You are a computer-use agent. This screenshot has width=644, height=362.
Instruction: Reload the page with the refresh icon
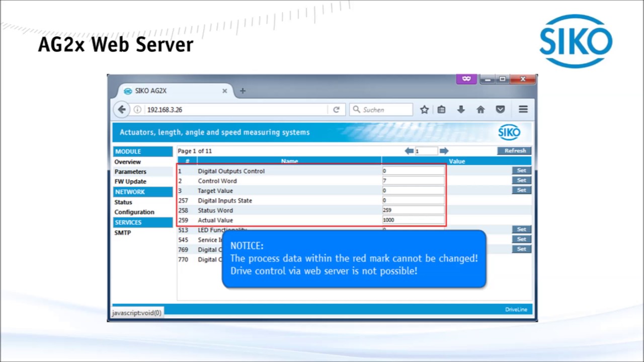coord(336,110)
